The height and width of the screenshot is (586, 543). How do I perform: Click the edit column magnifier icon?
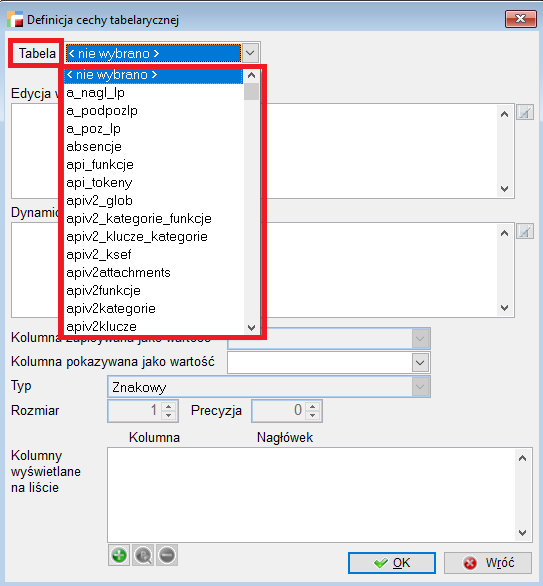click(x=143, y=555)
